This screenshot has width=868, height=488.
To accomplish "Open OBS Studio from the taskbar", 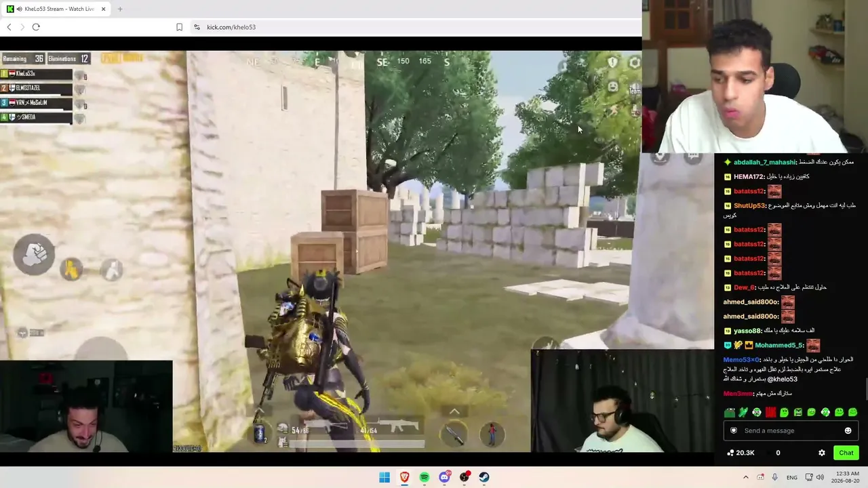I will click(x=465, y=477).
